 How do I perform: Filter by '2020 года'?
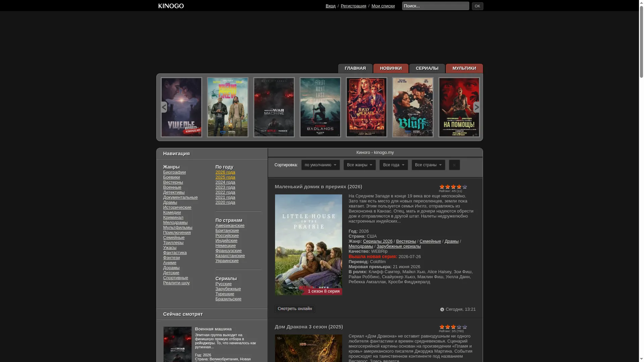[225, 202]
